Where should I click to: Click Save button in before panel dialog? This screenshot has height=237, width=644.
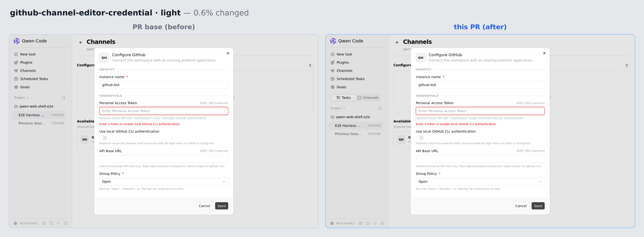pos(222,206)
